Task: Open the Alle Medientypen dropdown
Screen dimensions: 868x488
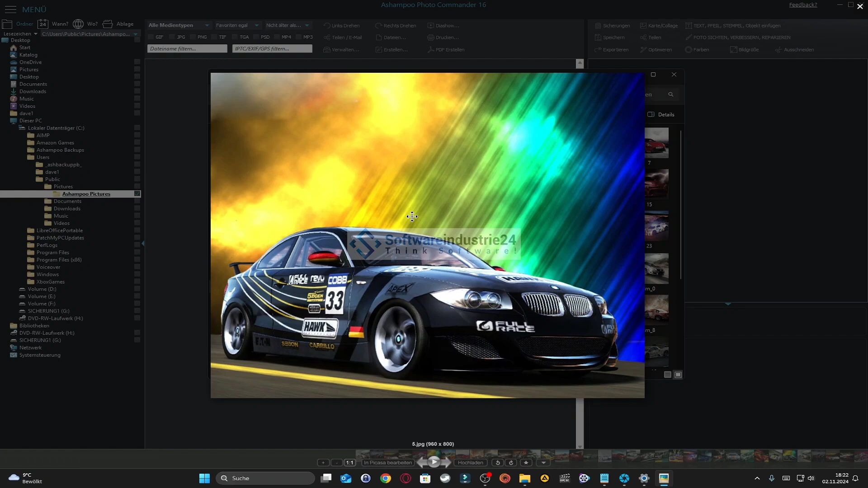Action: [179, 25]
